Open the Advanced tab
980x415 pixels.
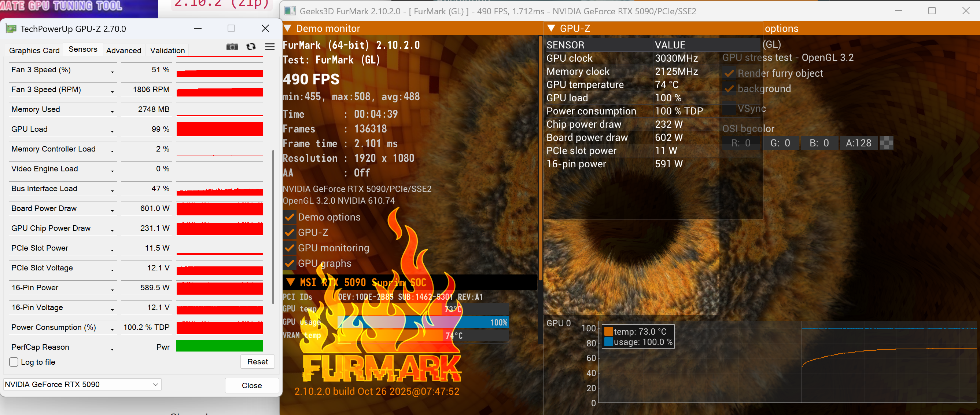pos(124,50)
